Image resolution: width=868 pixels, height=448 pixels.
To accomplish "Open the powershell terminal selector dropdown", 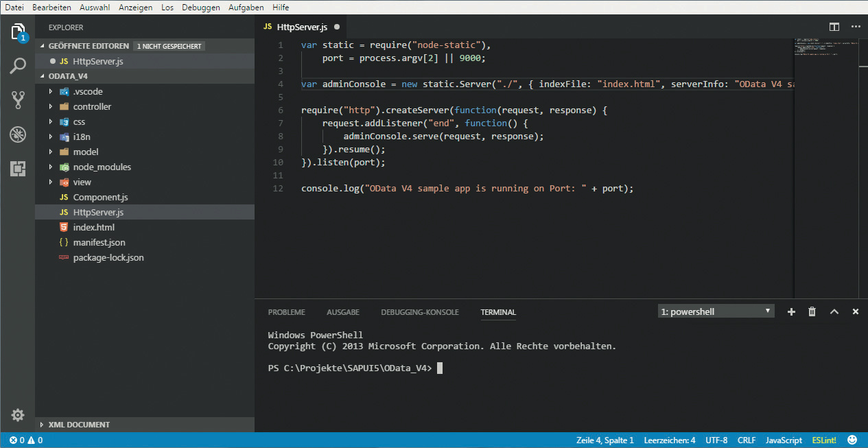I will click(x=716, y=311).
